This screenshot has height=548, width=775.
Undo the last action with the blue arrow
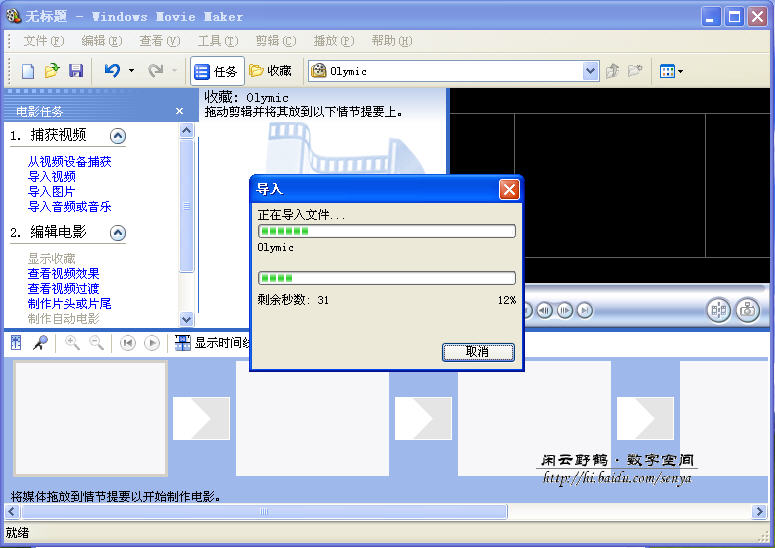(x=113, y=71)
